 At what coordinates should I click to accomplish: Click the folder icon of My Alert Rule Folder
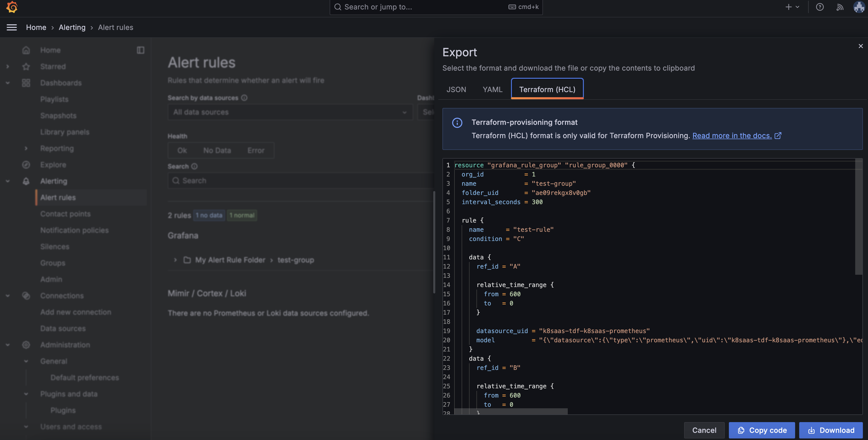(187, 260)
